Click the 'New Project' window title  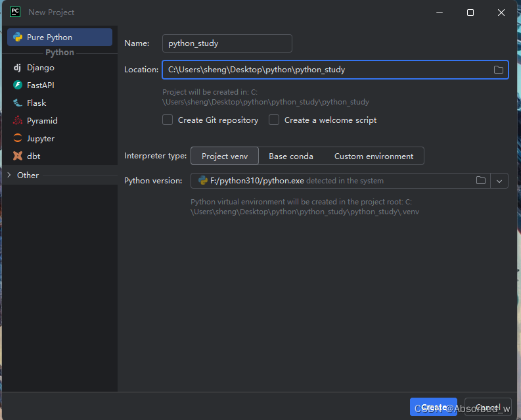(51, 12)
